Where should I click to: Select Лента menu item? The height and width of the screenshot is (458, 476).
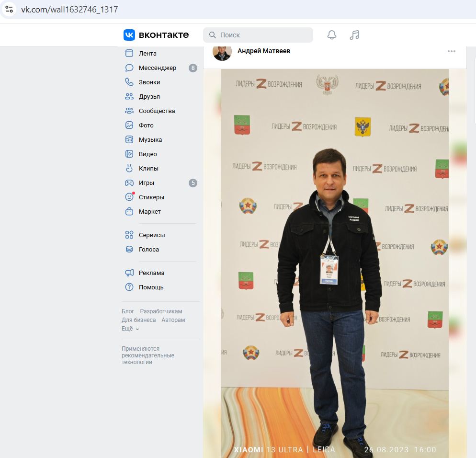(147, 54)
